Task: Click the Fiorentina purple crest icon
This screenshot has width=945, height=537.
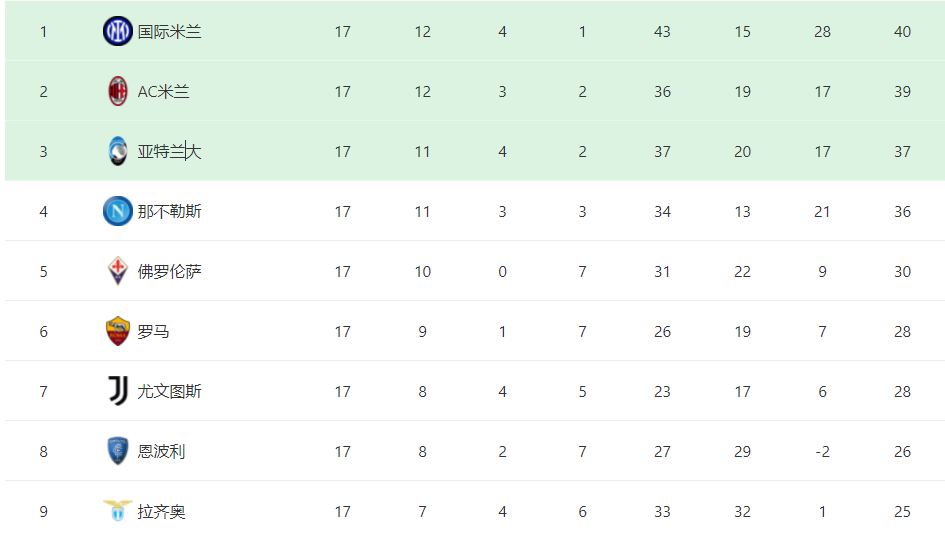Action: [x=118, y=271]
